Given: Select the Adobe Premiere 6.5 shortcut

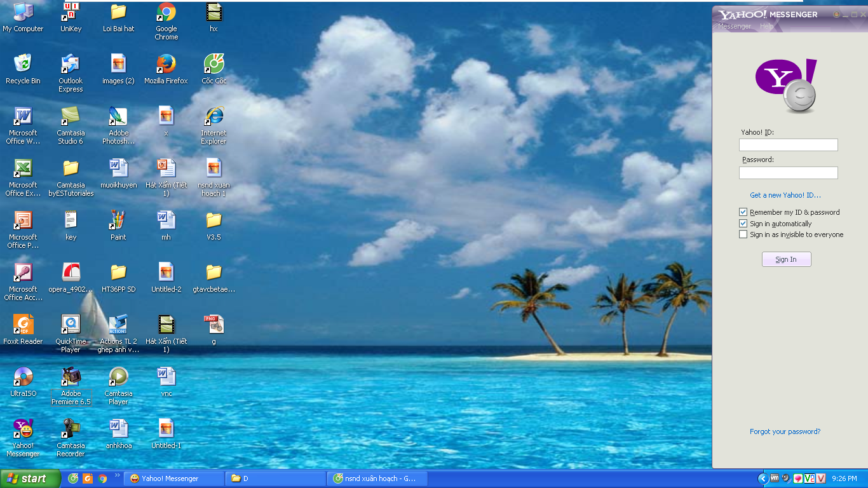Looking at the screenshot, I should [x=71, y=386].
